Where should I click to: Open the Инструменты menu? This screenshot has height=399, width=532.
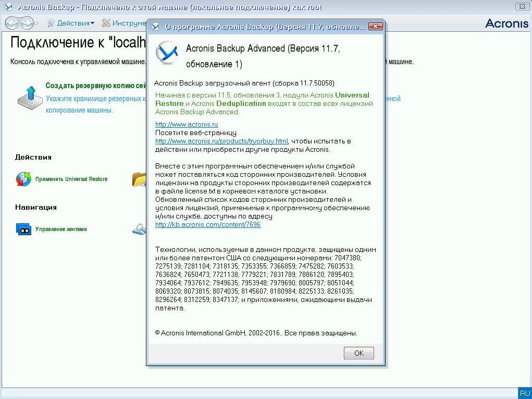(x=124, y=23)
